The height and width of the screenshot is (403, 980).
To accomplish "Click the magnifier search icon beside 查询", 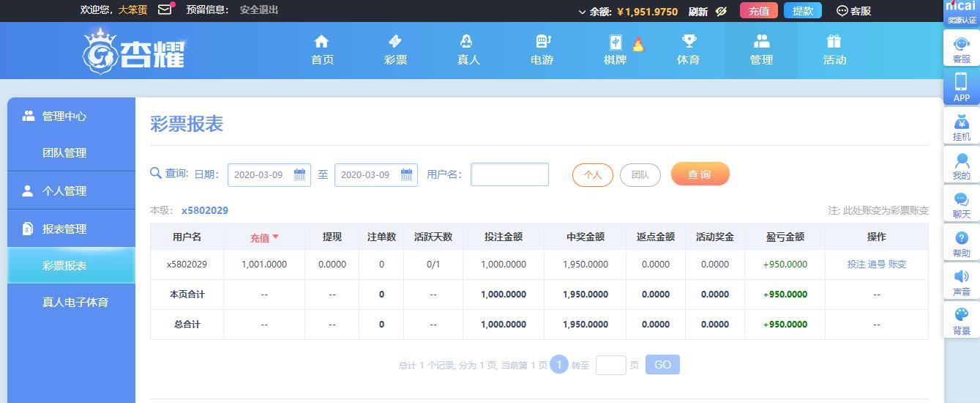I will click(x=156, y=174).
